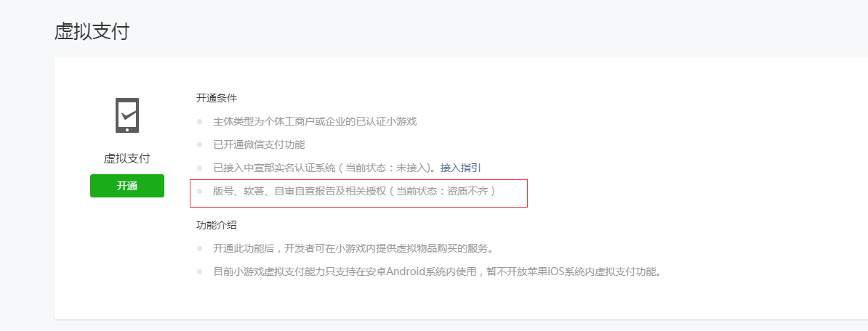868x331 pixels.
Task: Click bullet dot before 已开通微信支付功能
Action: (200, 144)
